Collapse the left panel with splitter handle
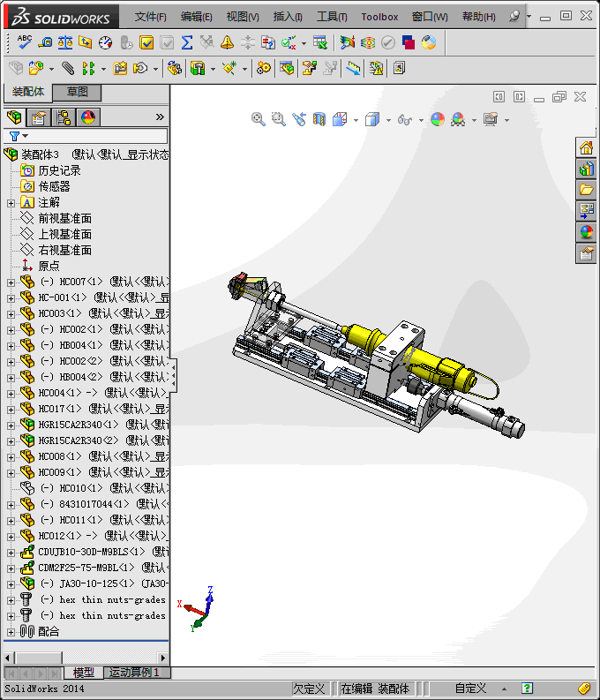600x700 pixels. (x=173, y=376)
